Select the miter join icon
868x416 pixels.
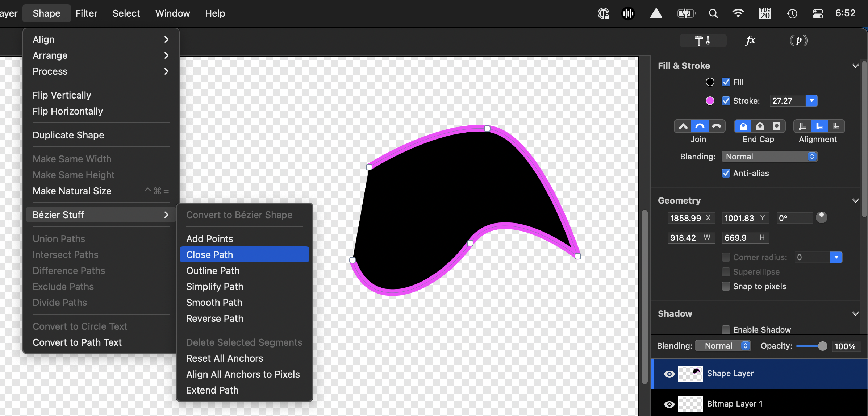click(x=683, y=126)
